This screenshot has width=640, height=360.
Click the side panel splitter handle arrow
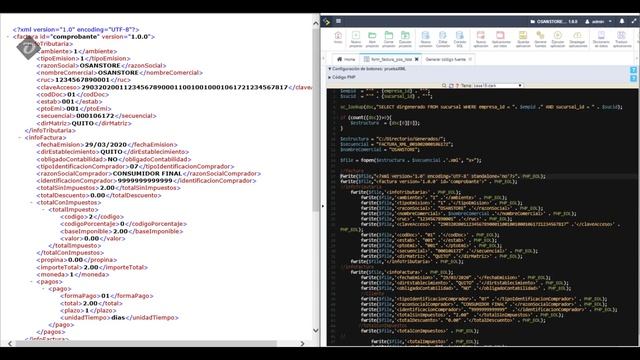(323, 206)
